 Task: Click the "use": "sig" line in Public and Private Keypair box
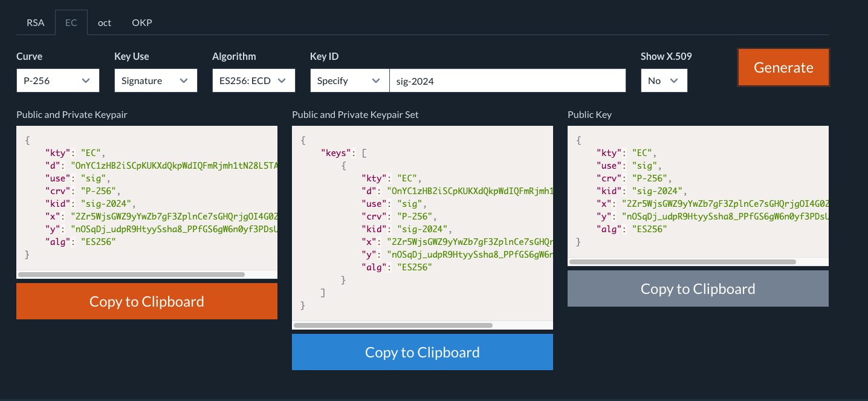tap(77, 178)
